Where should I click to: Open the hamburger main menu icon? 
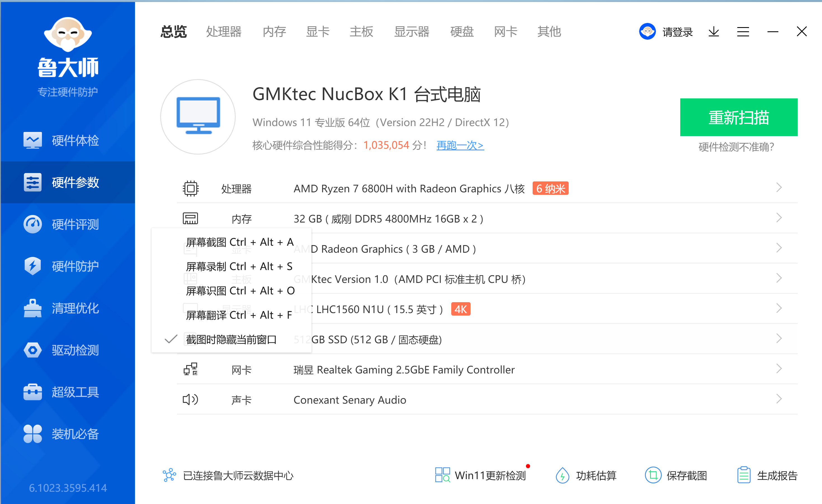[x=743, y=32]
